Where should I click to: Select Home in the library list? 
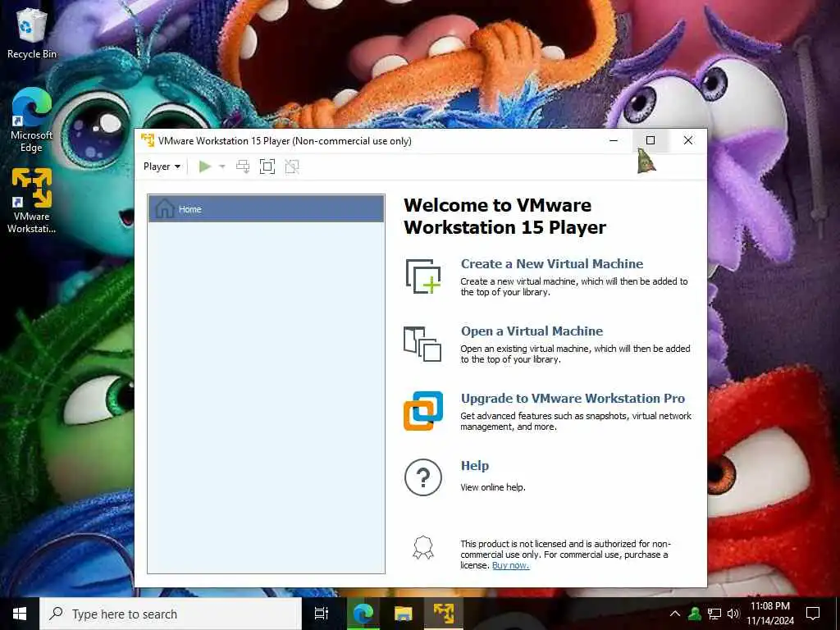click(267, 209)
